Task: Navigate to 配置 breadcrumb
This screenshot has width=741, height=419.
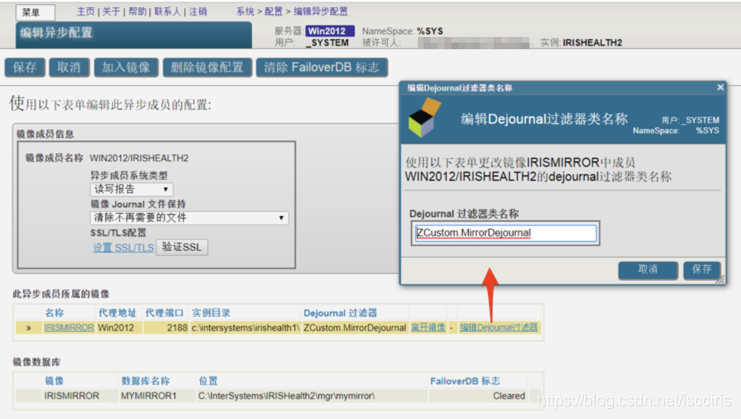Action: tap(273, 11)
